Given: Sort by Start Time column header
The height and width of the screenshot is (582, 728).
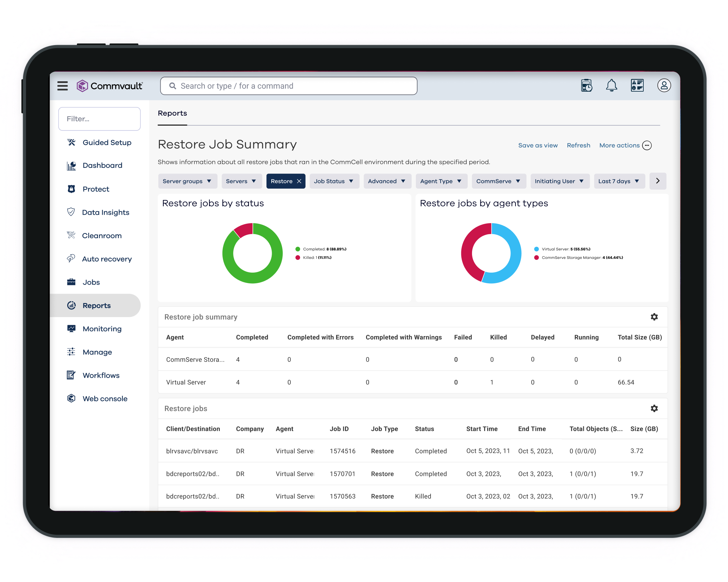Looking at the screenshot, I should click(482, 429).
